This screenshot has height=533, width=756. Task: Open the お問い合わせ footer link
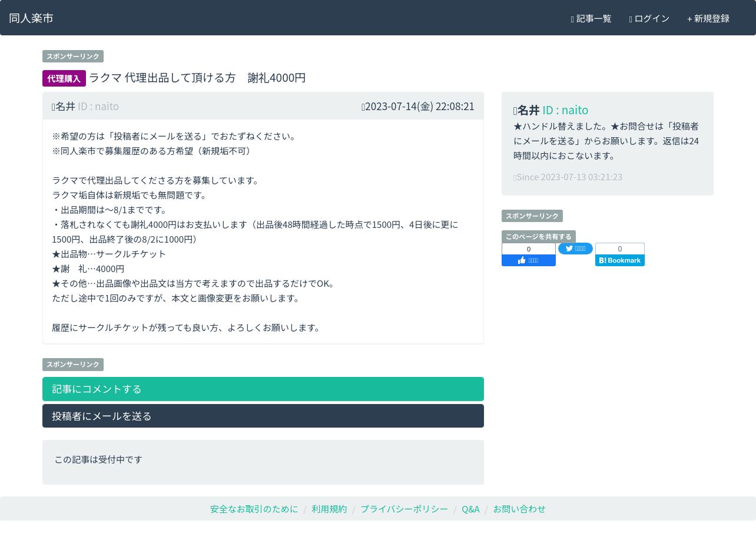[x=519, y=509]
